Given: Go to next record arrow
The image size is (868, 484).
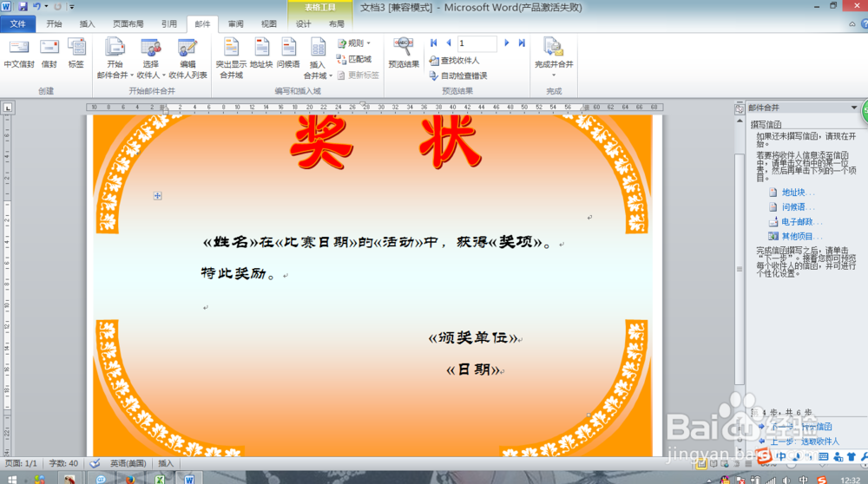Looking at the screenshot, I should click(507, 43).
